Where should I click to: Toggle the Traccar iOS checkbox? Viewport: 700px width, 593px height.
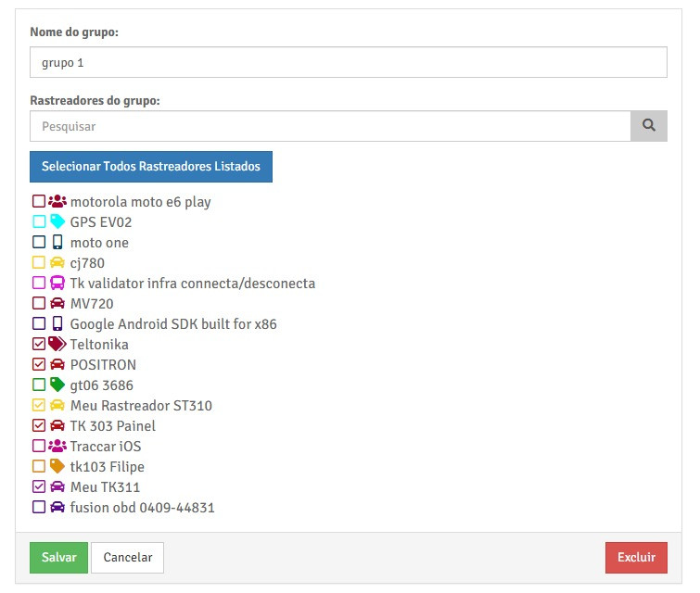click(x=39, y=446)
